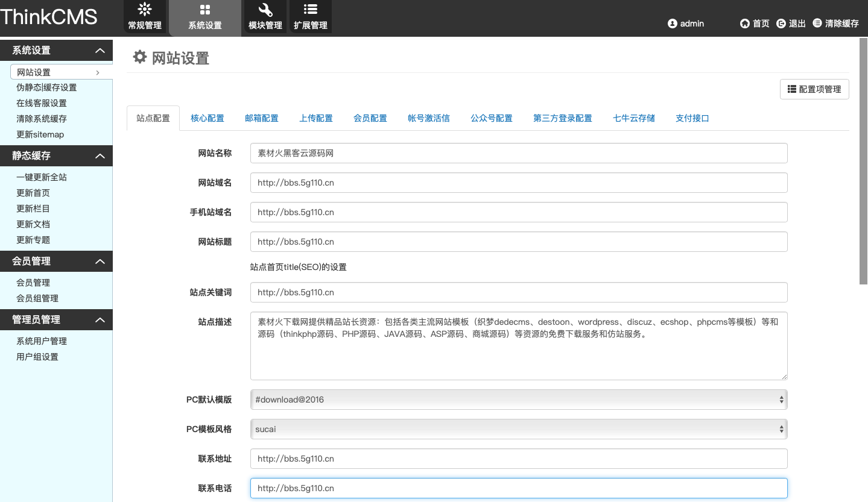
Task: Collapse the 会员管理 sidebar section
Action: 100,262
